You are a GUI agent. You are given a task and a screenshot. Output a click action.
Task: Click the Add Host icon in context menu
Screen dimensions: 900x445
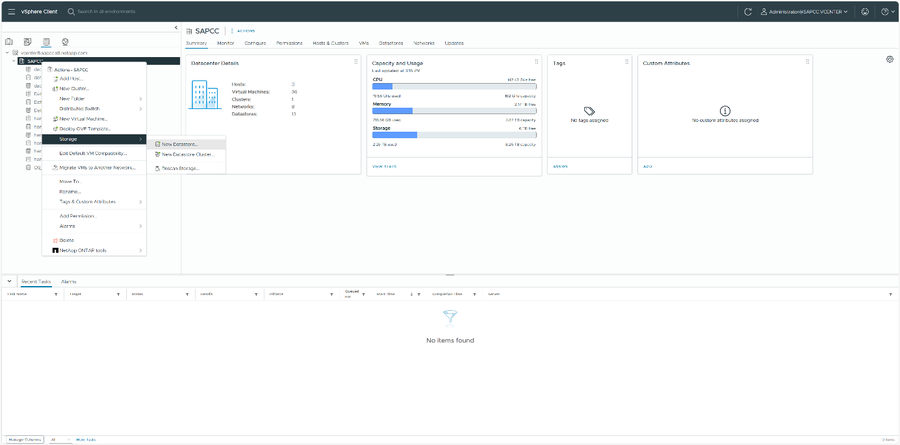(x=55, y=79)
